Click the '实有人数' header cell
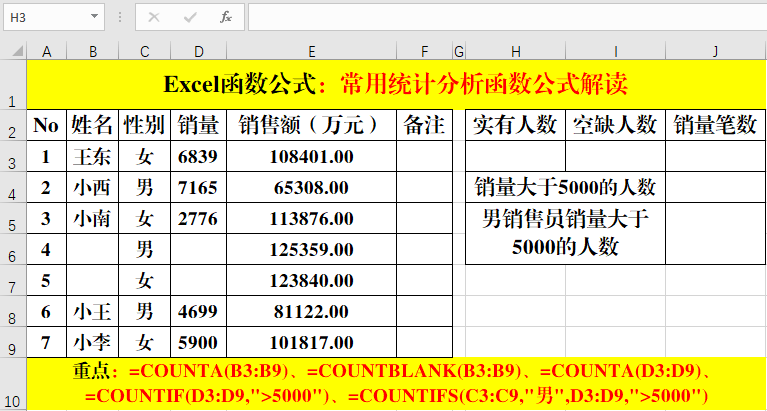 pos(515,125)
